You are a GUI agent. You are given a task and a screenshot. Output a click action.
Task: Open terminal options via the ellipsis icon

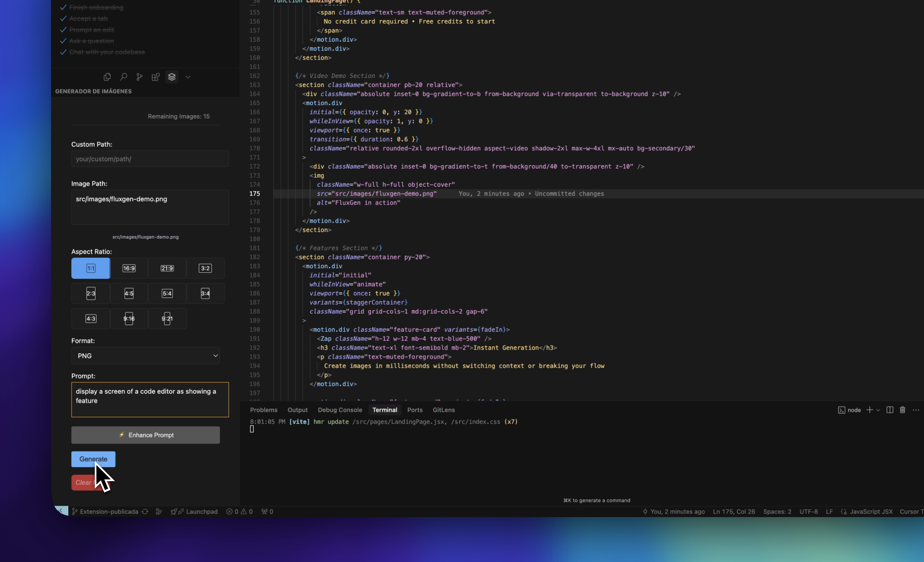(915, 410)
